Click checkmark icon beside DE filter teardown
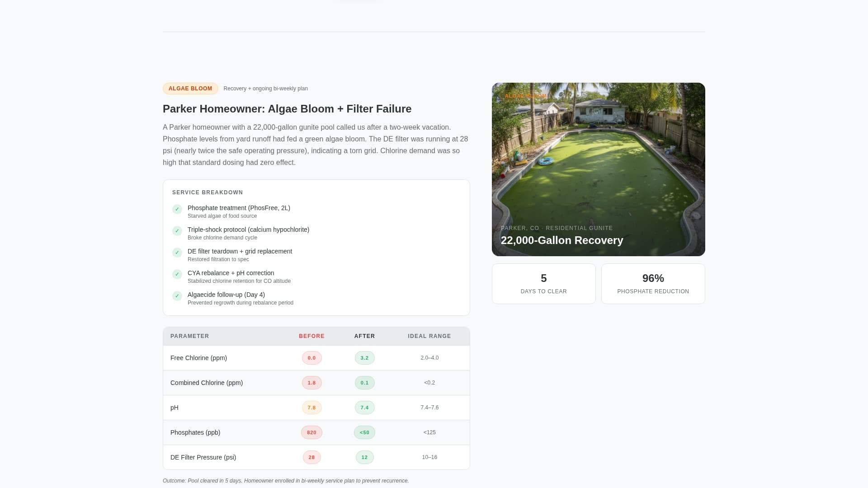868x488 pixels. tap(177, 253)
